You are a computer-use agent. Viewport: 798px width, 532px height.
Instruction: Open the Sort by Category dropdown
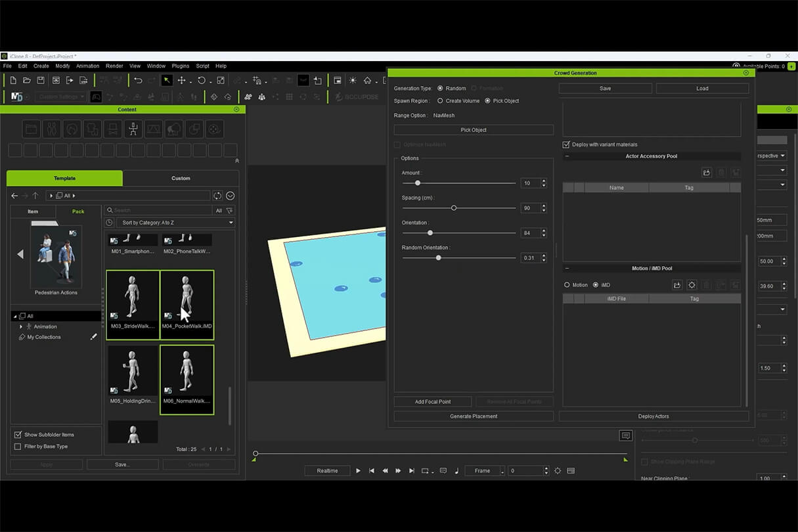(x=177, y=223)
